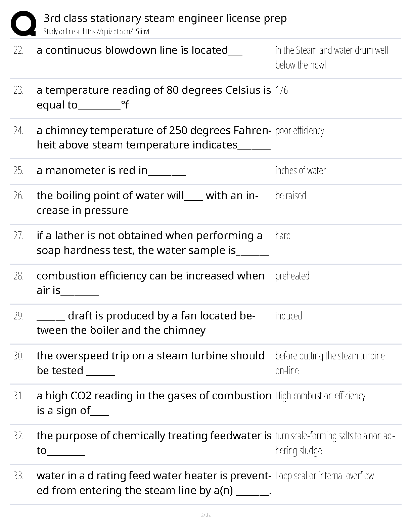The image size is (411, 532).
Task: Select the soap hardness test question
Action: point(153,243)
